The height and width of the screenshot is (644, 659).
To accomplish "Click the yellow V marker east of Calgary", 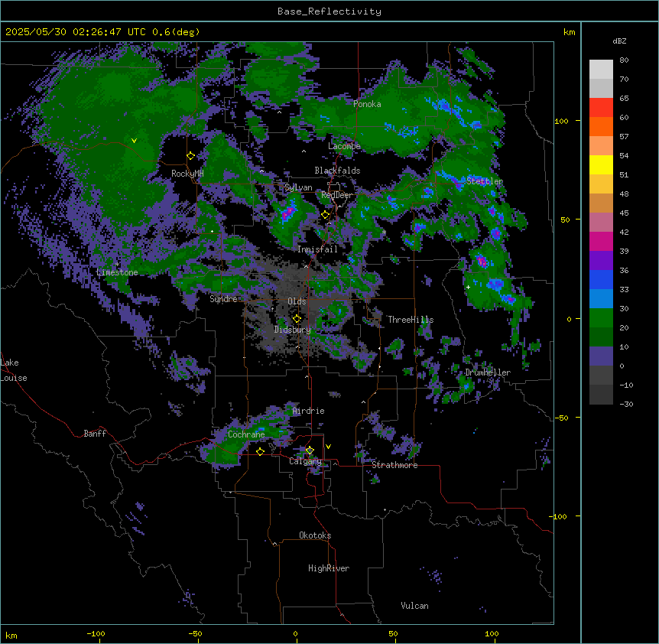I will tap(328, 447).
